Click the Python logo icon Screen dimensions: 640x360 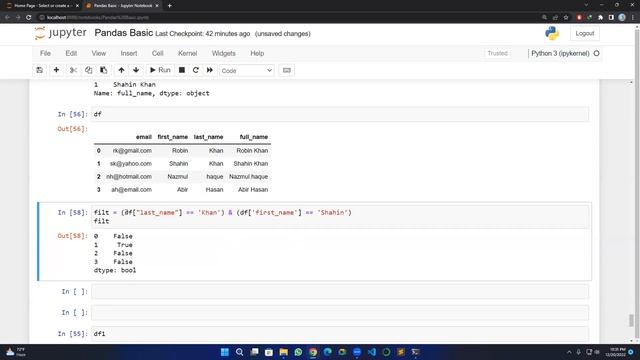pos(552,33)
